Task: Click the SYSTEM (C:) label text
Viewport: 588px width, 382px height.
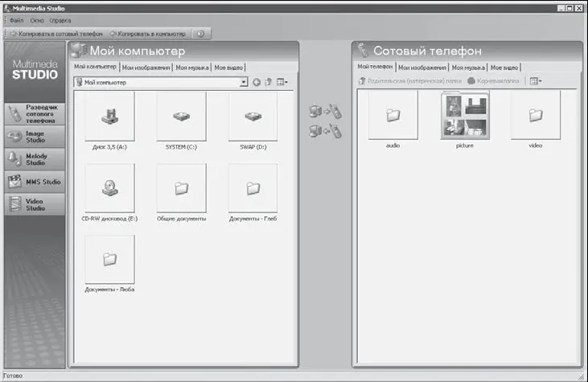Action: (x=182, y=147)
